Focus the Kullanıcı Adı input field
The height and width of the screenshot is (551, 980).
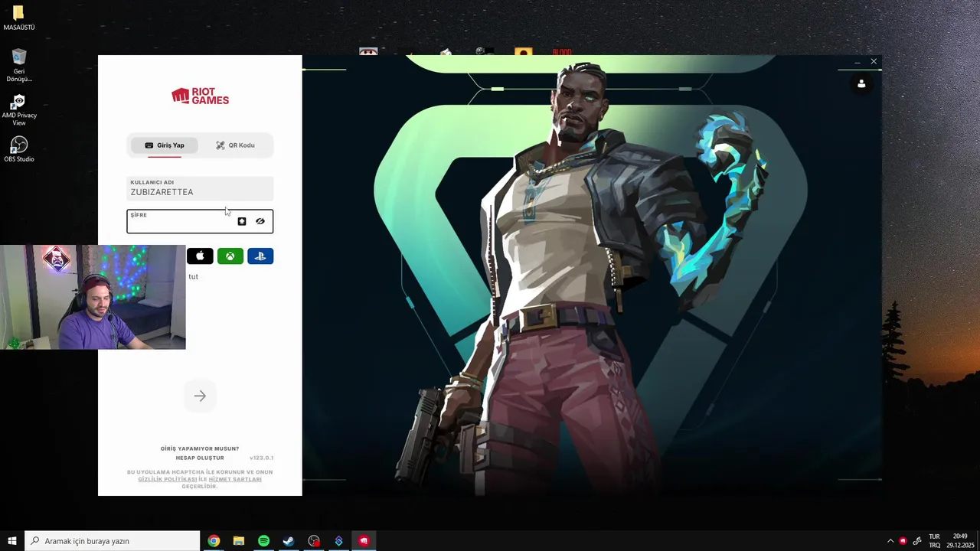point(200,188)
